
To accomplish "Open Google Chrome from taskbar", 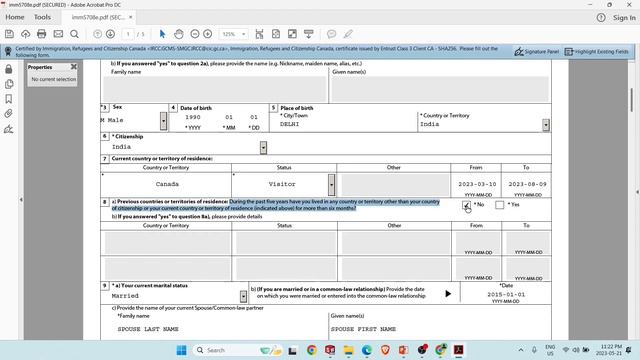I will click(312, 350).
